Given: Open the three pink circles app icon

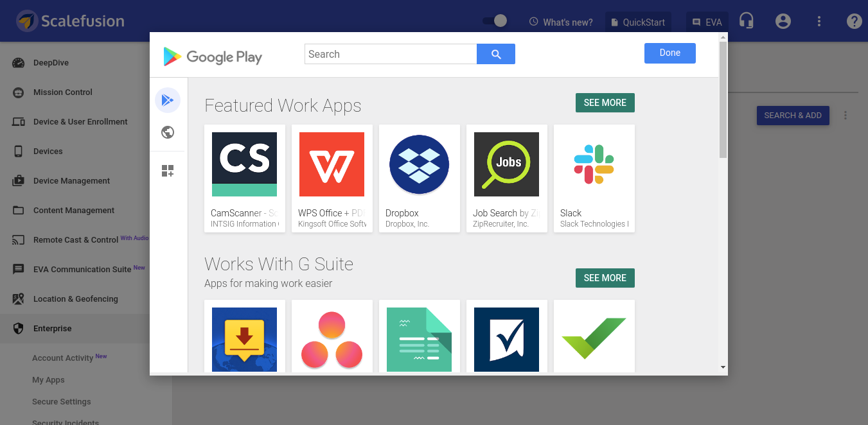Looking at the screenshot, I should 332,340.
